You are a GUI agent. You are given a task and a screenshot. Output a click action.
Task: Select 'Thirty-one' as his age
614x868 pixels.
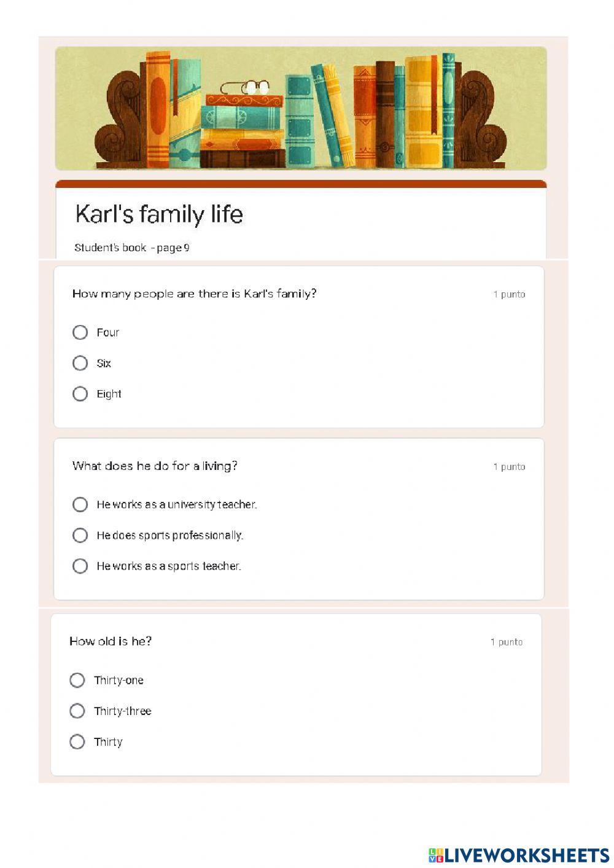point(77,680)
